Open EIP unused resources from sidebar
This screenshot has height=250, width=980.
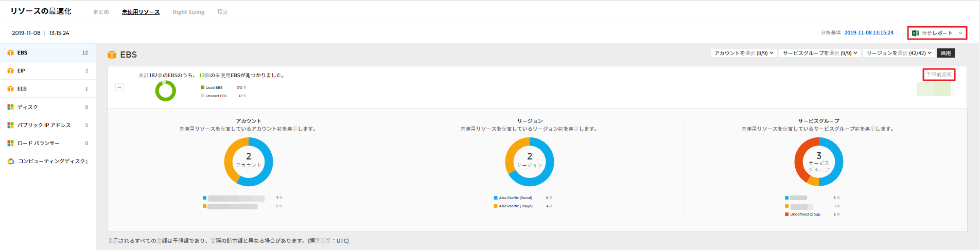pos(21,70)
